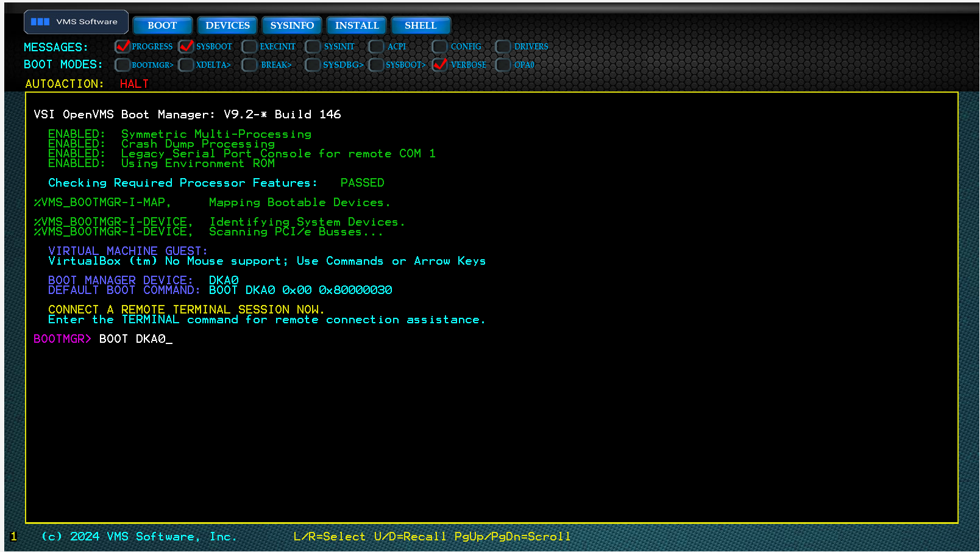Click 'BOOT MANAGER DEVICE:' label
Image resolution: width=980 pixels, height=552 pixels.
[x=121, y=280]
